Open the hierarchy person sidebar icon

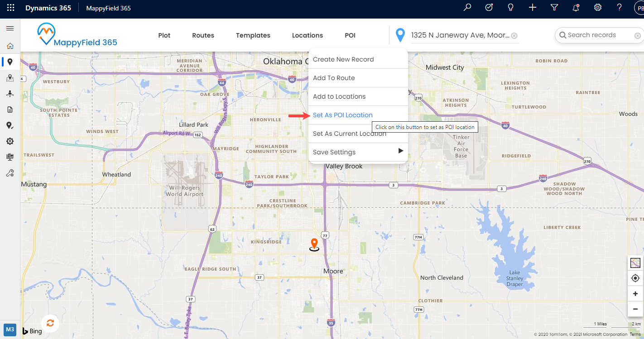coord(10,94)
